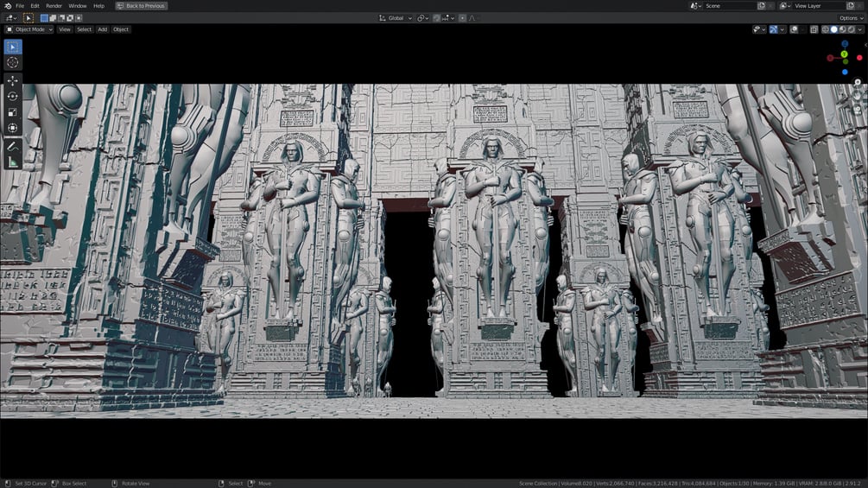Choose the 'intersect selection' mode icon
868x488 pixels.
(79, 18)
